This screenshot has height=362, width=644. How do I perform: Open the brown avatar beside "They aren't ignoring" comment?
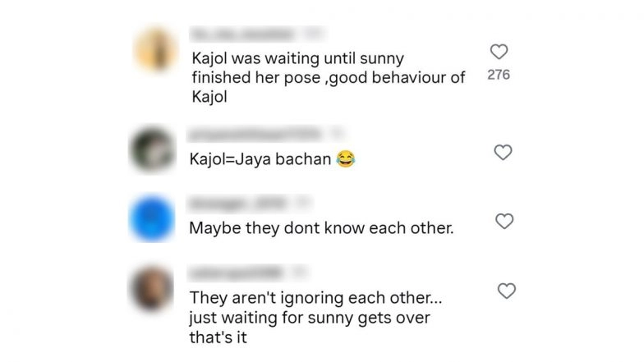[x=152, y=288]
